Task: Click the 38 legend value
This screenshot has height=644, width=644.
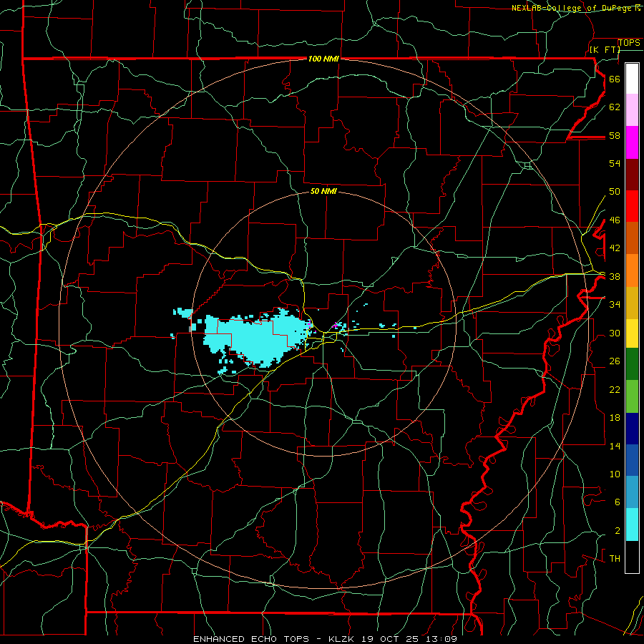Action: [x=615, y=277]
